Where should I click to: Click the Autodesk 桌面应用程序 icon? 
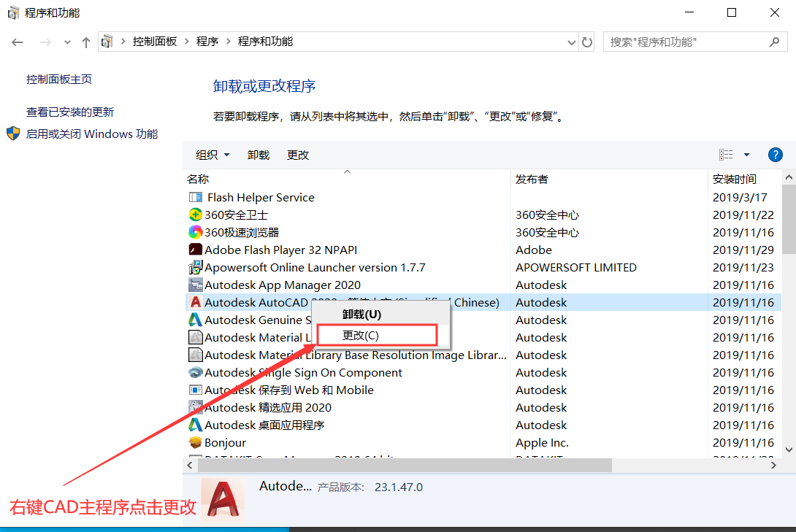(x=196, y=425)
